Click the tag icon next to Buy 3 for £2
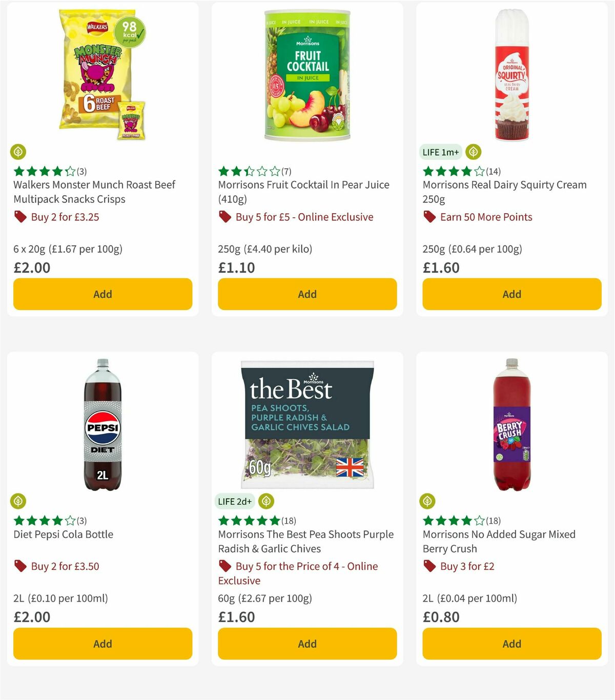The width and height of the screenshot is (615, 700). coord(430,566)
